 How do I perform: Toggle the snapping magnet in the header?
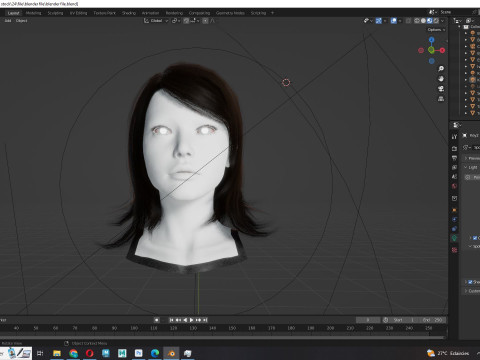(x=186, y=21)
